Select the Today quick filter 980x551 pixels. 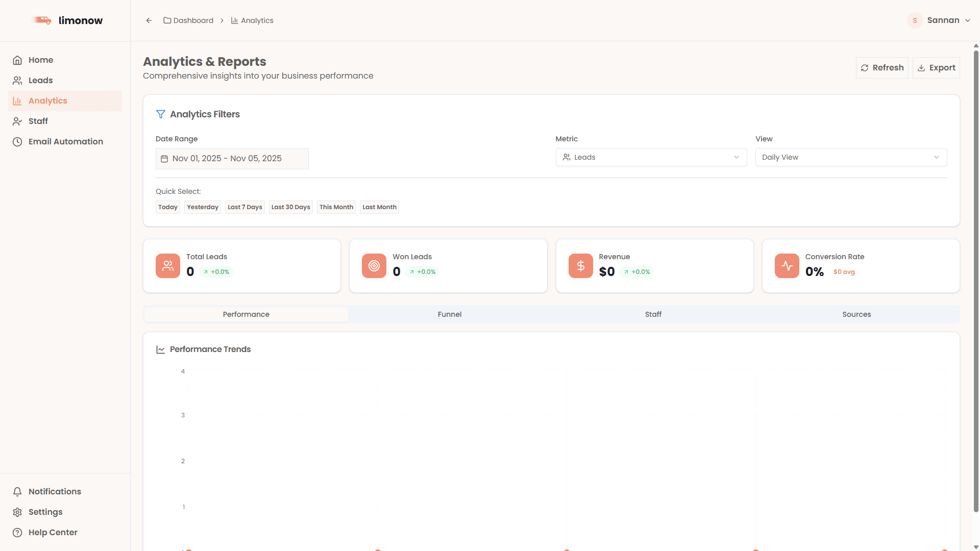point(167,207)
